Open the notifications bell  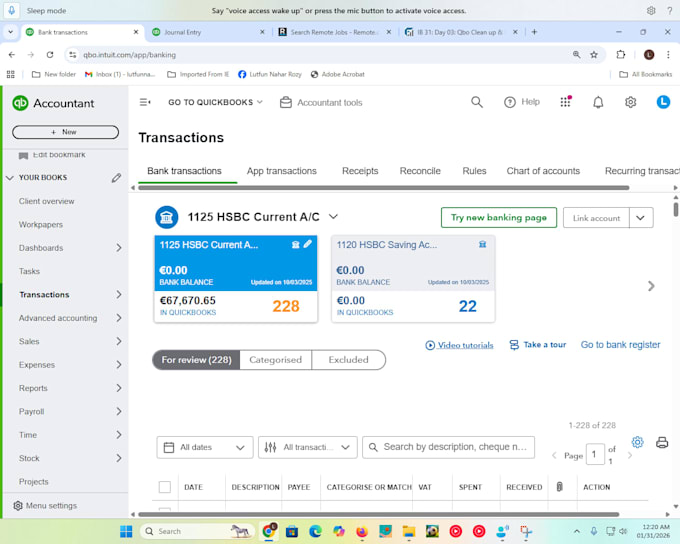(598, 102)
